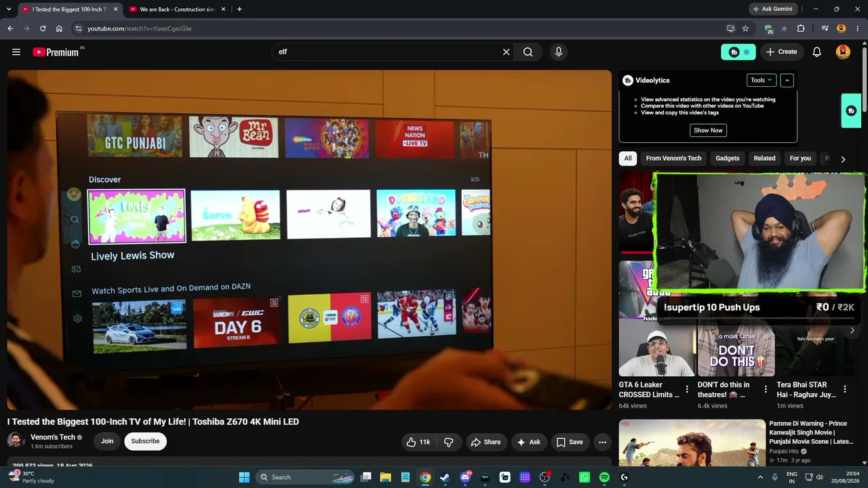
Task: Open the YouTube account avatar menu
Action: 843,52
